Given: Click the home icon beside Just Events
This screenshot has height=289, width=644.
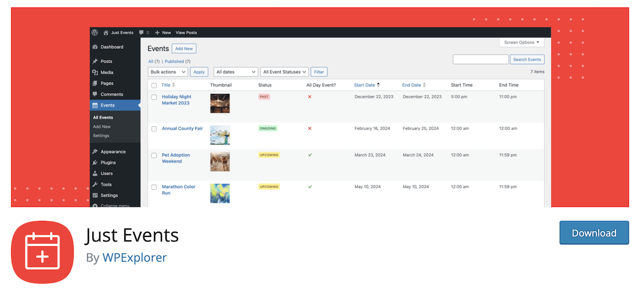Looking at the screenshot, I should (106, 33).
